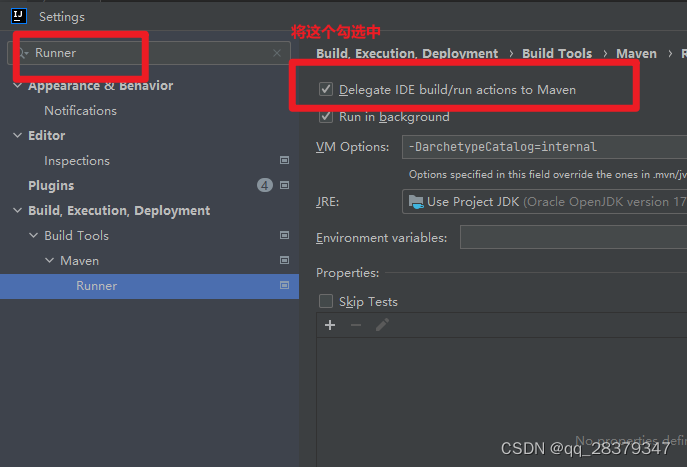Clear the Runner search text

click(x=277, y=53)
